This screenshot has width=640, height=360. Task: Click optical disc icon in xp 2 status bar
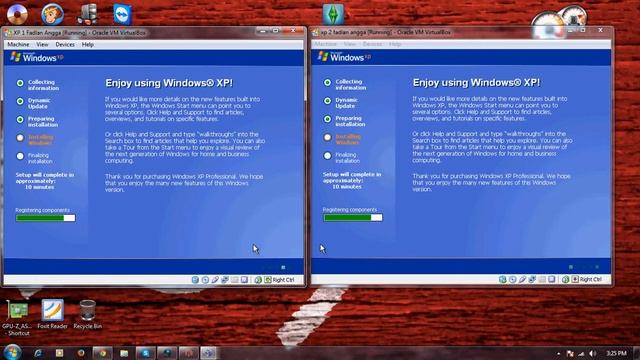[513, 279]
